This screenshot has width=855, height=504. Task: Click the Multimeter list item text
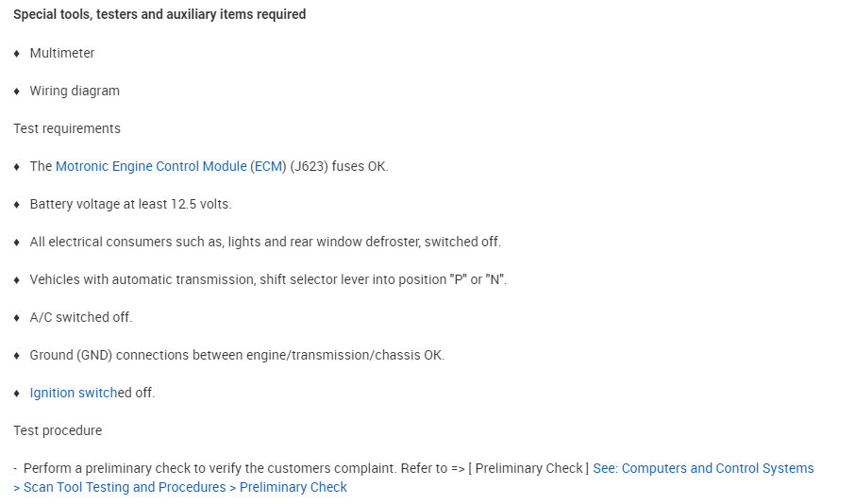coord(62,53)
